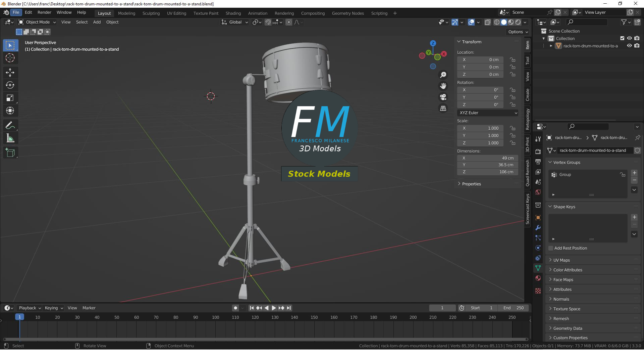This screenshot has width=644, height=350.
Task: Switch to the Sculpting workspace tab
Action: pos(151,13)
